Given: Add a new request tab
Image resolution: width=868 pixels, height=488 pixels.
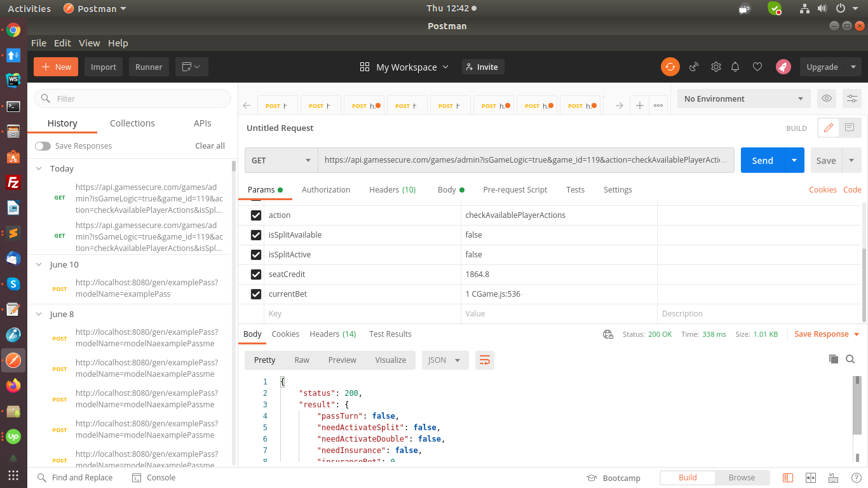Looking at the screenshot, I should [640, 105].
